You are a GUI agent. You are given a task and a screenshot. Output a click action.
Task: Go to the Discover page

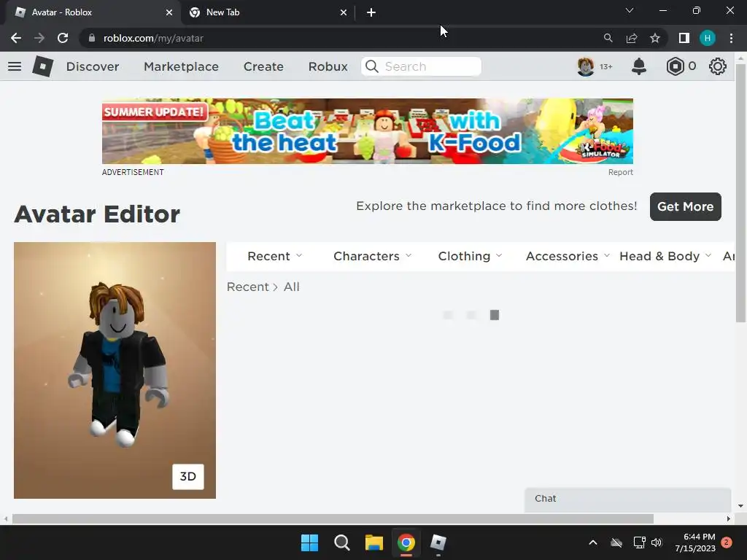[x=93, y=66]
